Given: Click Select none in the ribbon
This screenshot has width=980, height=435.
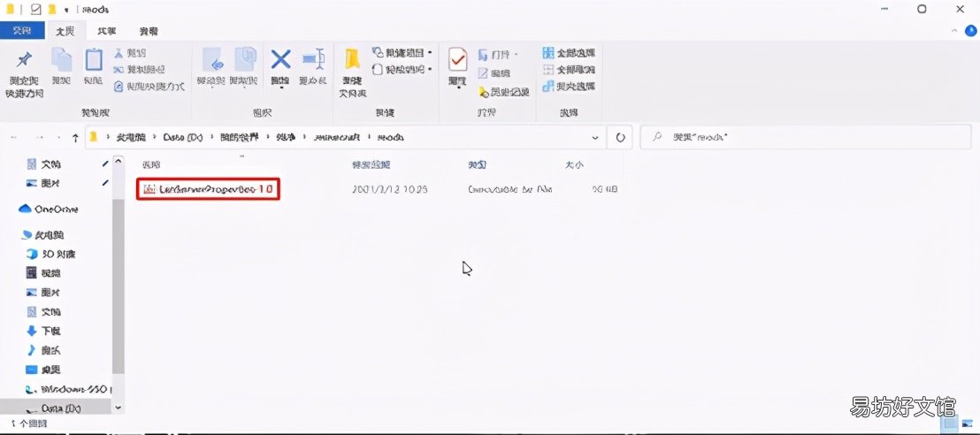Looking at the screenshot, I should point(568,69).
